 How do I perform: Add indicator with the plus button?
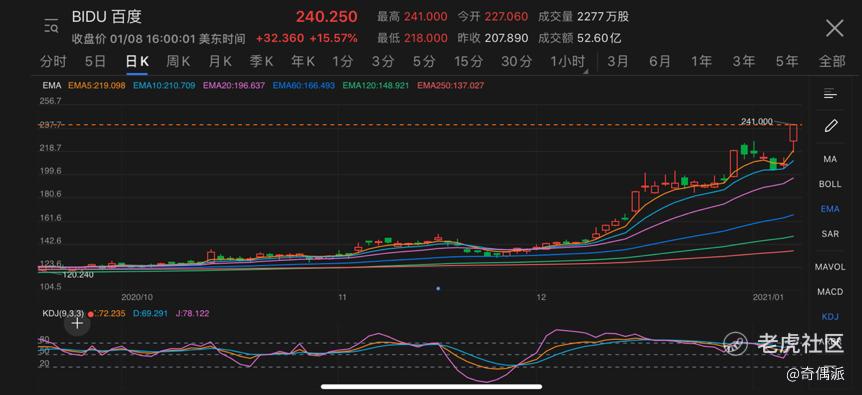point(78,324)
